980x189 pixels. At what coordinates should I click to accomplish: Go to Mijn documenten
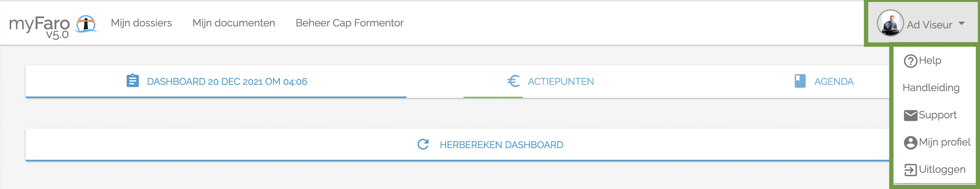click(x=233, y=23)
